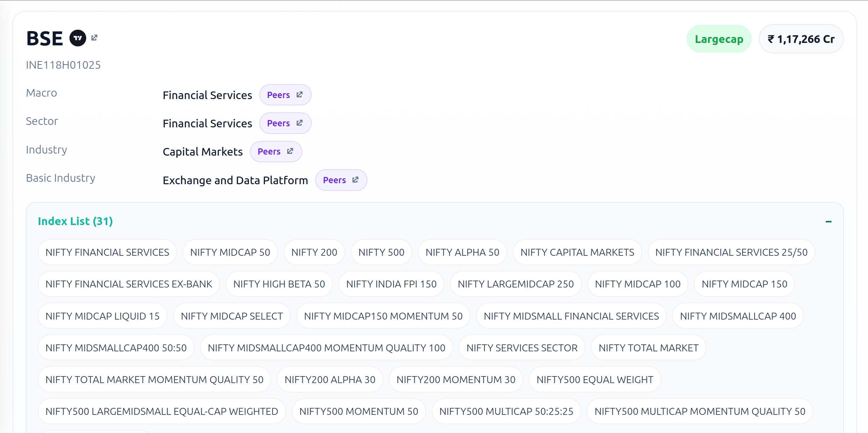Click the BSE company name heading
The width and height of the screenshot is (868, 433).
tap(45, 38)
